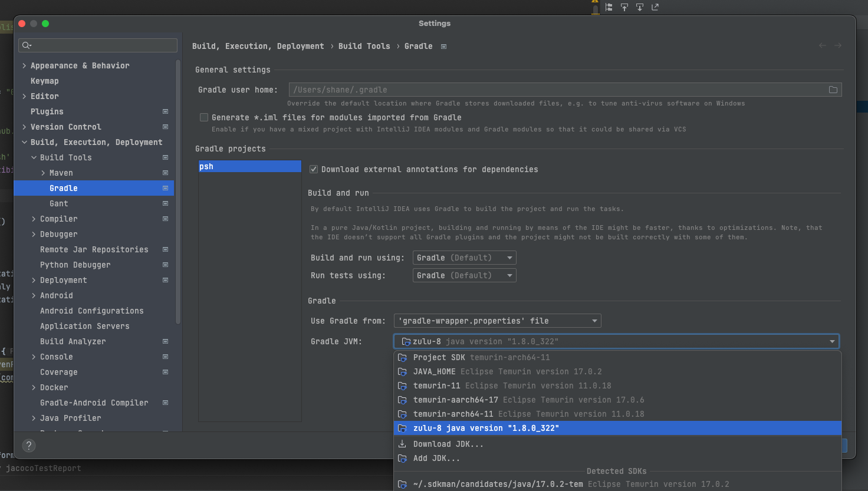Open the Build and run using dropdown
This screenshot has height=491, width=868.
465,258
